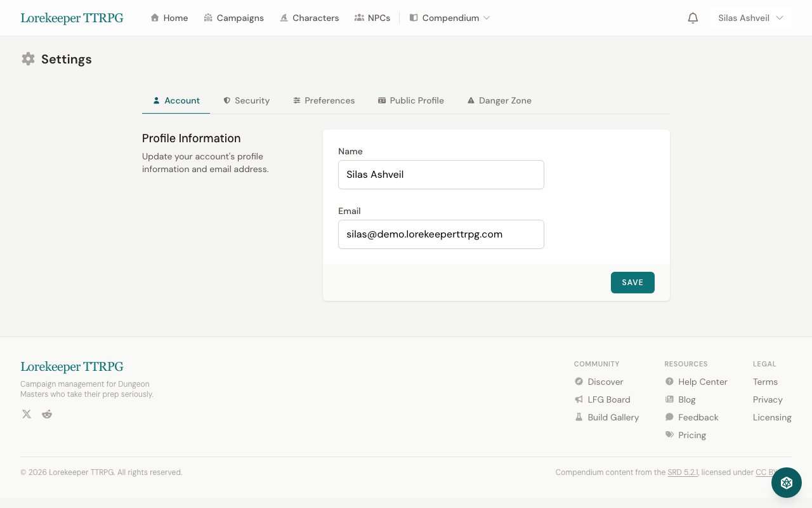812x508 pixels.
Task: Click the megaphone icon beside LFG Board
Action: (x=578, y=399)
